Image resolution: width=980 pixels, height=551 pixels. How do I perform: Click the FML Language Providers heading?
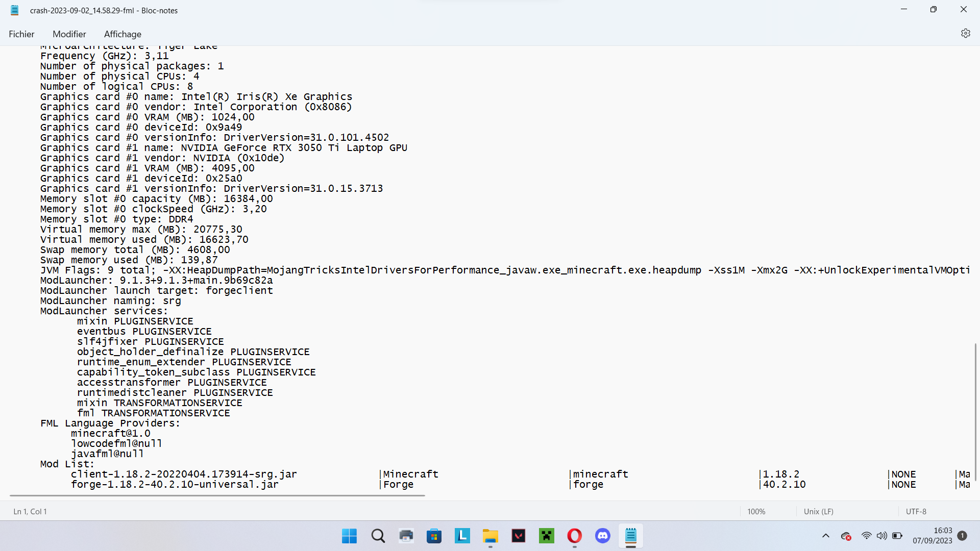110,423
